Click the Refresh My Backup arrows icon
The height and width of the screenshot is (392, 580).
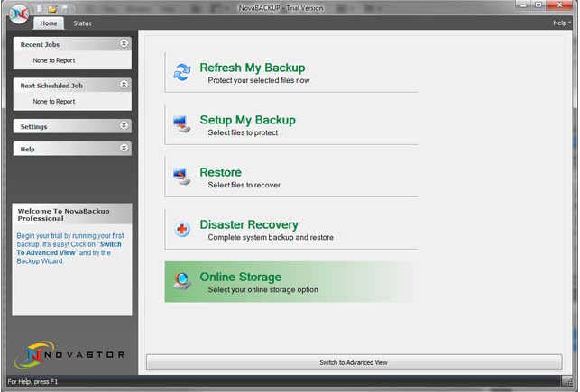point(182,73)
